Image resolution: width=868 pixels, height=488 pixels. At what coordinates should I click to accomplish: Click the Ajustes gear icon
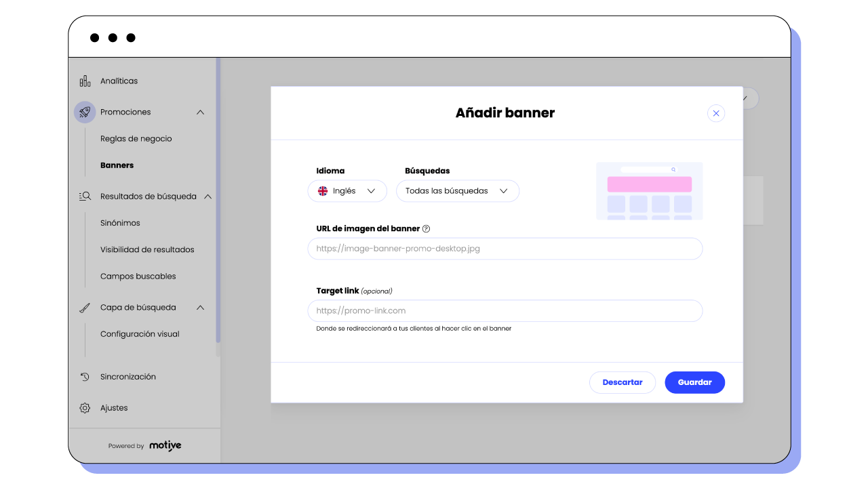point(85,408)
